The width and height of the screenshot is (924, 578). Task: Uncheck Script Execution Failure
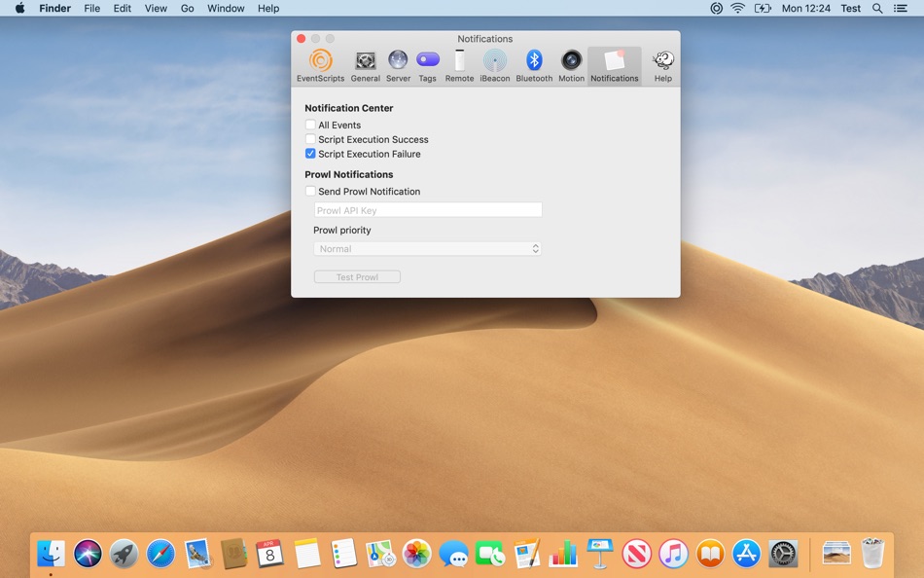[310, 154]
